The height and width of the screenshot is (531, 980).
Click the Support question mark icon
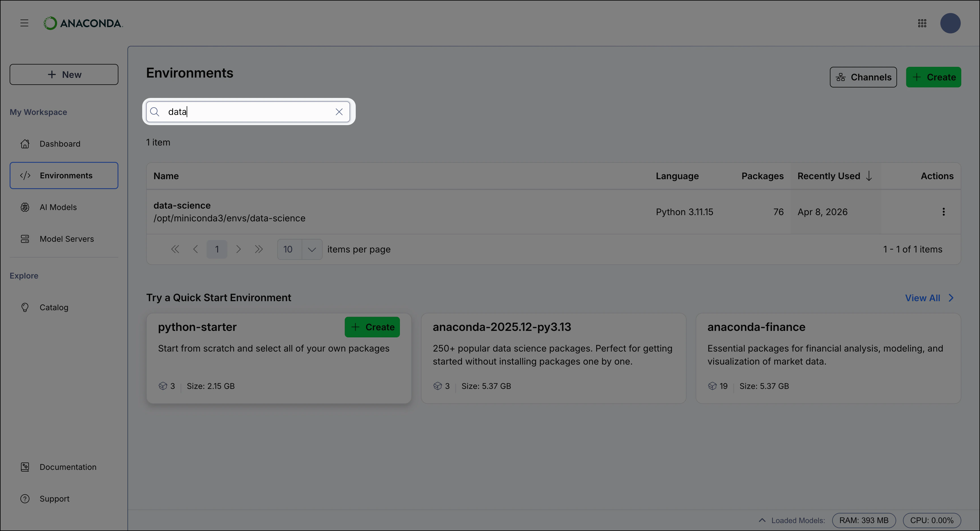[x=25, y=498]
